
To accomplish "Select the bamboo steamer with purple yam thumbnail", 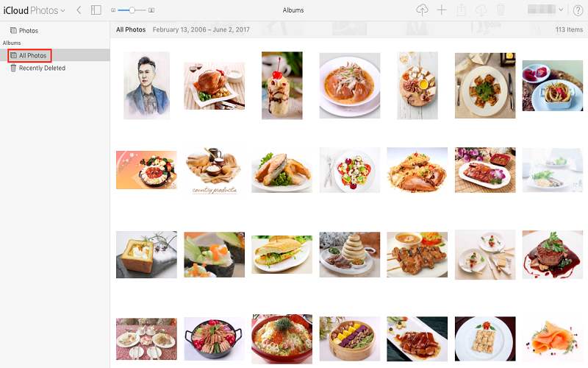I will click(350, 339).
